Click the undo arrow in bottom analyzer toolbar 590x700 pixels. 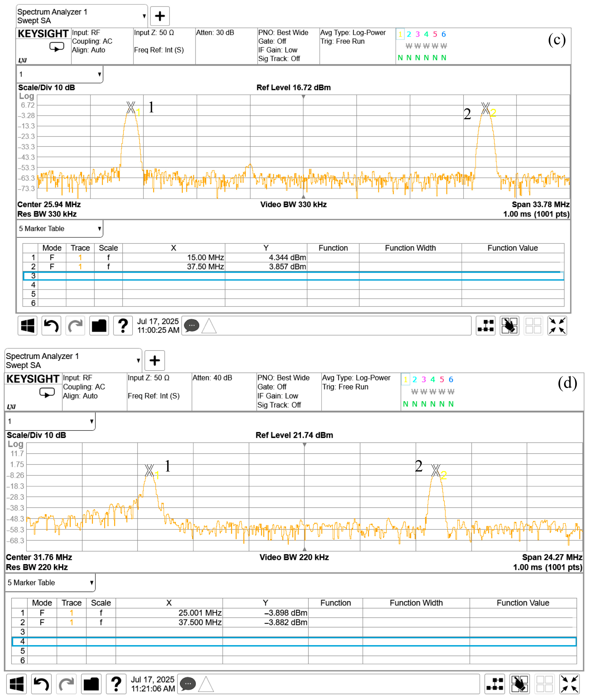click(x=41, y=684)
